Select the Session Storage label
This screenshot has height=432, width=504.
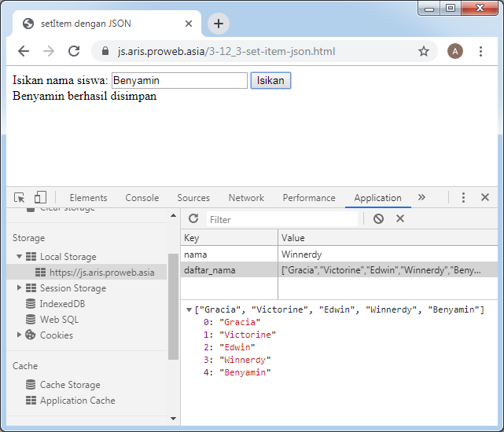pyautogui.click(x=73, y=288)
